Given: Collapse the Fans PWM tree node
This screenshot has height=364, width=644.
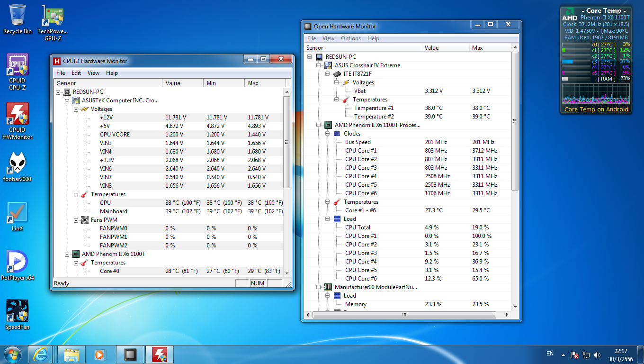Looking at the screenshot, I should pyautogui.click(x=76, y=220).
